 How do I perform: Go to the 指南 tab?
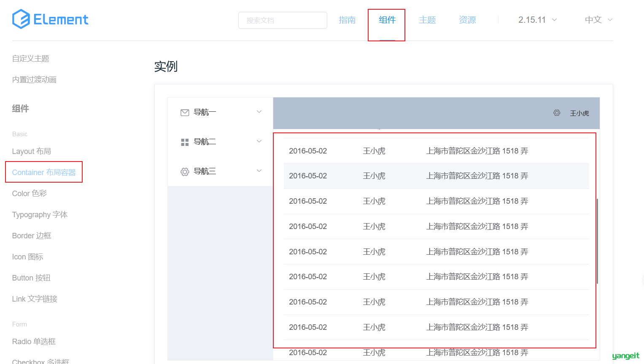(347, 20)
